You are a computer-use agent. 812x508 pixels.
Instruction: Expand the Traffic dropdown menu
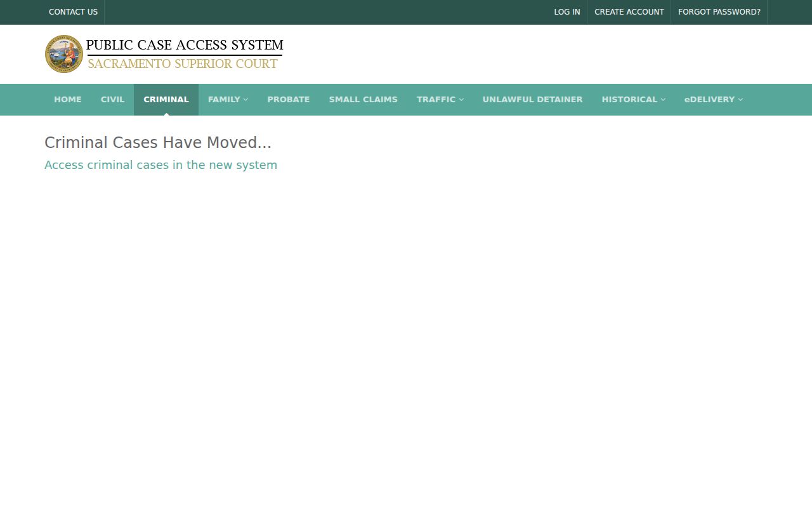(x=440, y=100)
